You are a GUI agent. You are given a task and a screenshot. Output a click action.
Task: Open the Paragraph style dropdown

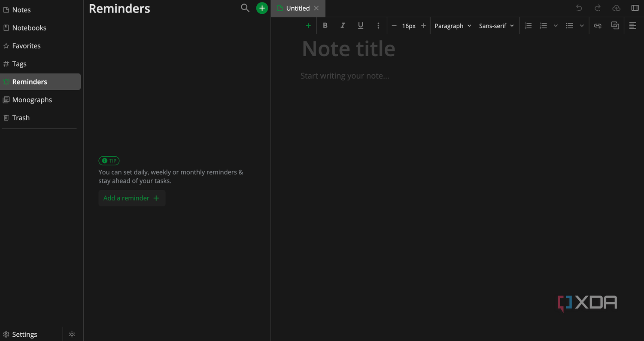453,26
